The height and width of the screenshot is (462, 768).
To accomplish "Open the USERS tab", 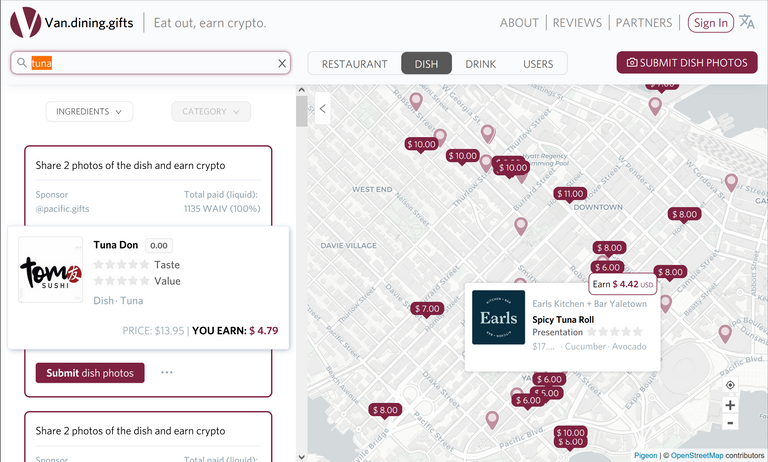I will click(x=538, y=64).
